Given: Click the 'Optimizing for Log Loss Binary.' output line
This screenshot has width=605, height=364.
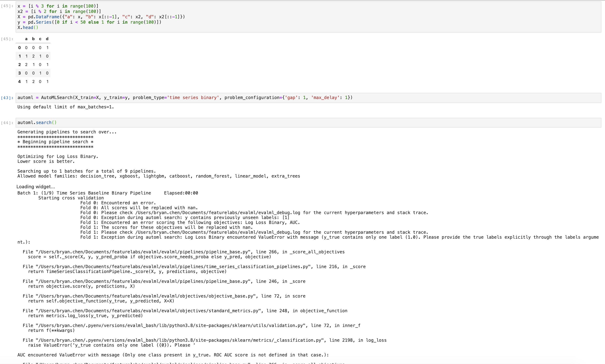Looking at the screenshot, I should tap(58, 157).
